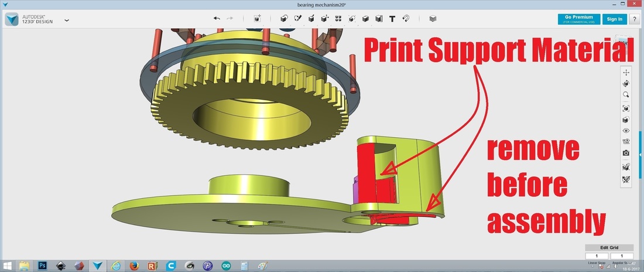The width and height of the screenshot is (644, 272).
Task: Click the Go Premium button
Action: tap(578, 19)
